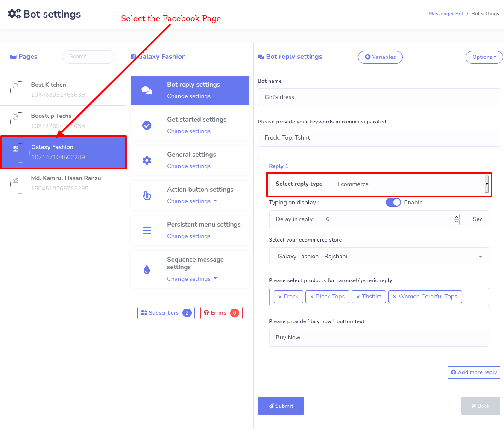
Task: Remove Women Colorful Tops product tag
Action: (x=394, y=297)
